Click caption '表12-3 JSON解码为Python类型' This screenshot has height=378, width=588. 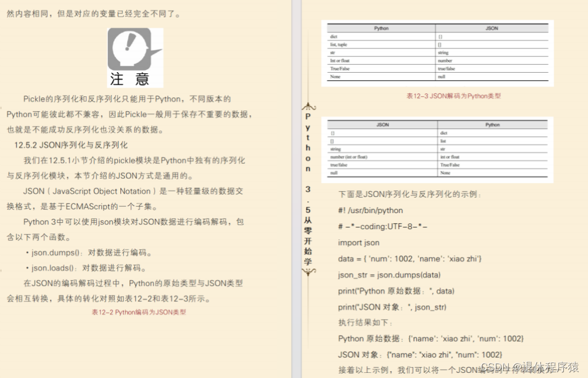(x=453, y=96)
